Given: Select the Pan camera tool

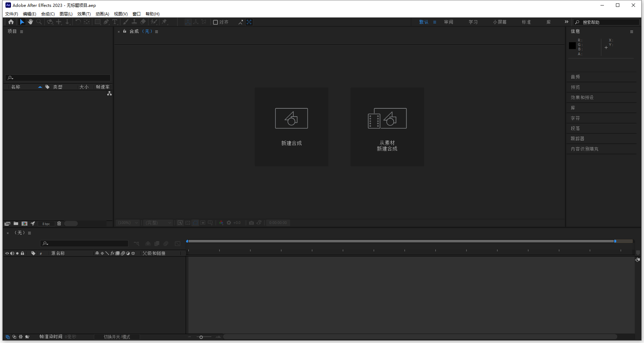Looking at the screenshot, I should (x=59, y=22).
